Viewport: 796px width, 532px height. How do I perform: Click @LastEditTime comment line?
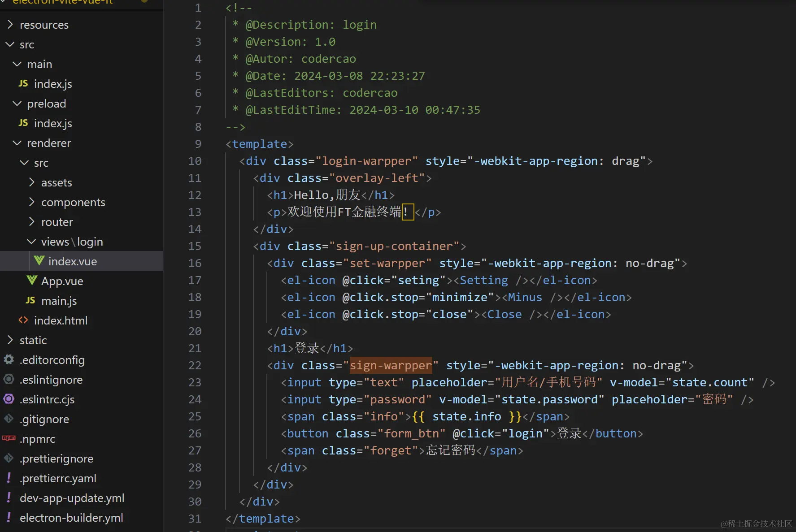pyautogui.click(x=356, y=110)
